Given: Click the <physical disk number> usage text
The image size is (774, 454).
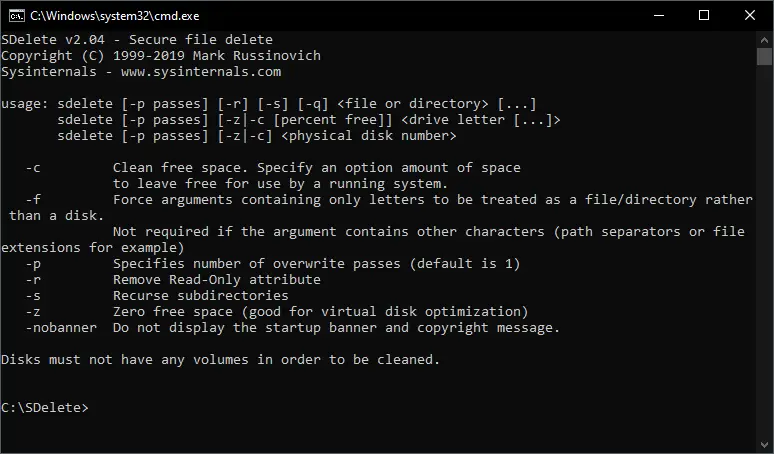Looking at the screenshot, I should point(369,136).
